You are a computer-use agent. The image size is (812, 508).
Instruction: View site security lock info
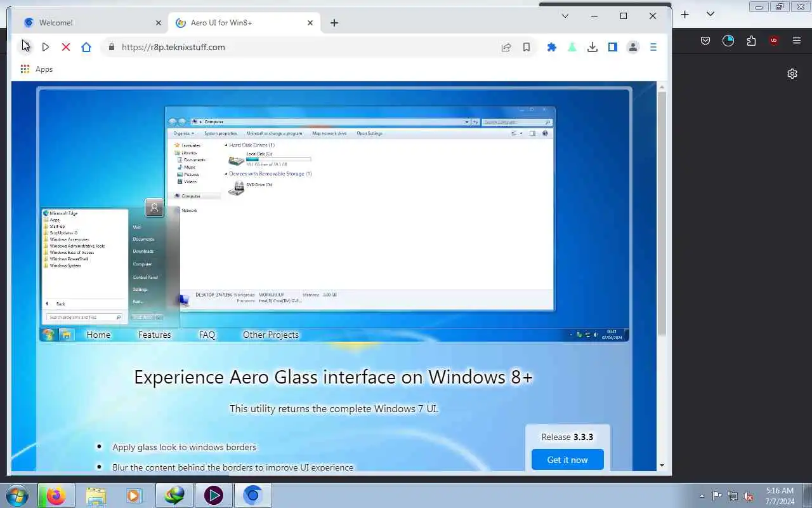(x=112, y=47)
